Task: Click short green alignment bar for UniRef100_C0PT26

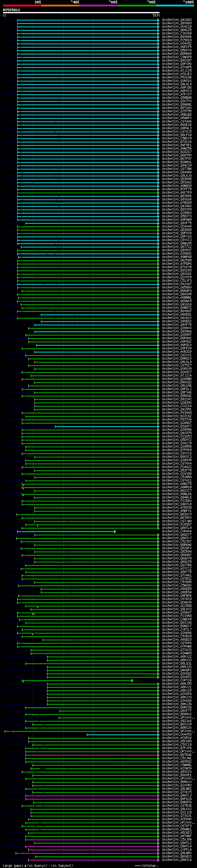Action: point(78,681)
